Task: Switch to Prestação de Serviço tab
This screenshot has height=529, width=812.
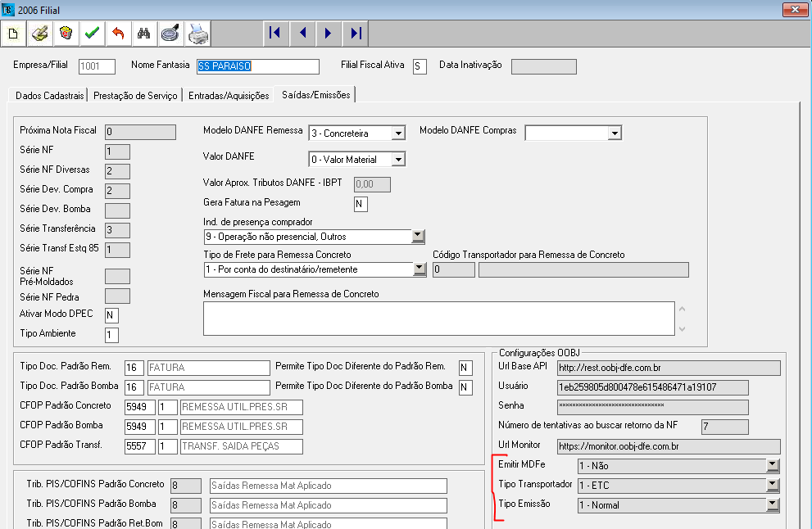Action: [x=135, y=96]
